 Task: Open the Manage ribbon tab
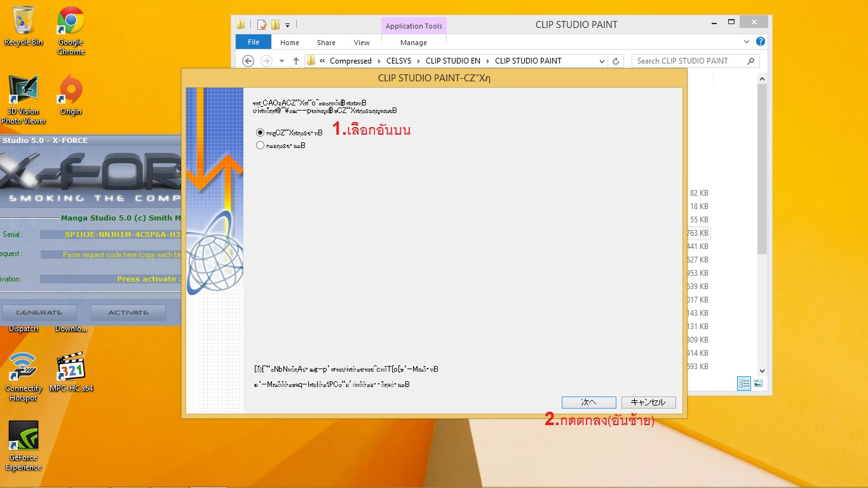coord(414,43)
